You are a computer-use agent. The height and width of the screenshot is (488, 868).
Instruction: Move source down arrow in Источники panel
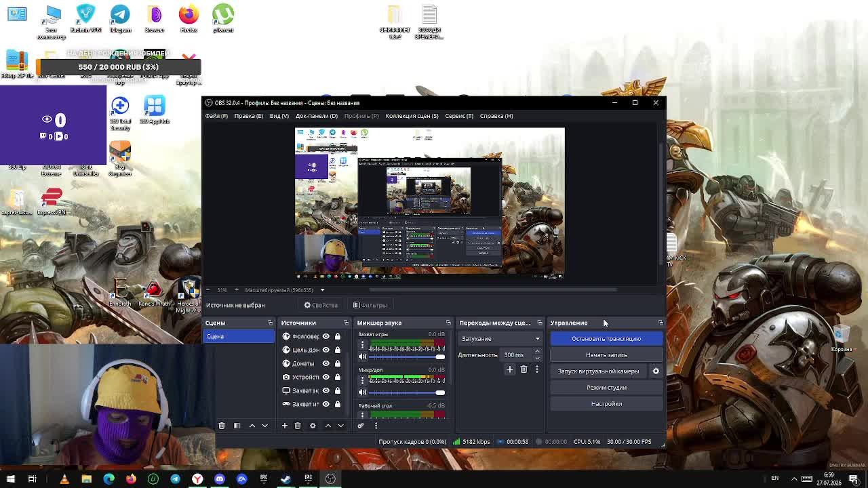[x=340, y=426]
